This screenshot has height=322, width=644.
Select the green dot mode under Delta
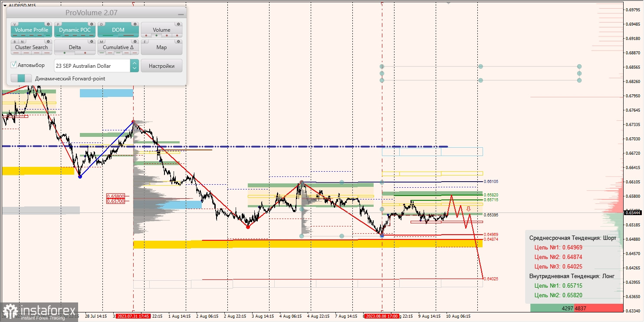point(65,53)
